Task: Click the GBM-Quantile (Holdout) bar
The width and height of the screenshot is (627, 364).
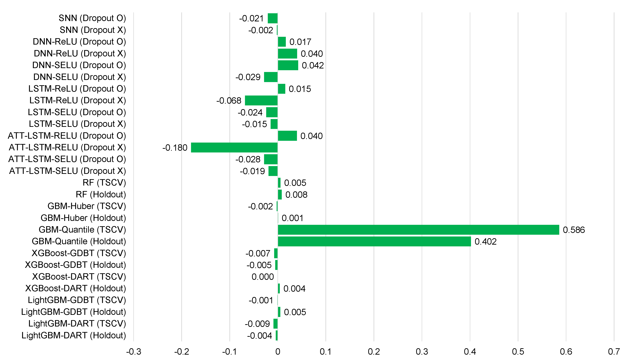Action: 374,241
